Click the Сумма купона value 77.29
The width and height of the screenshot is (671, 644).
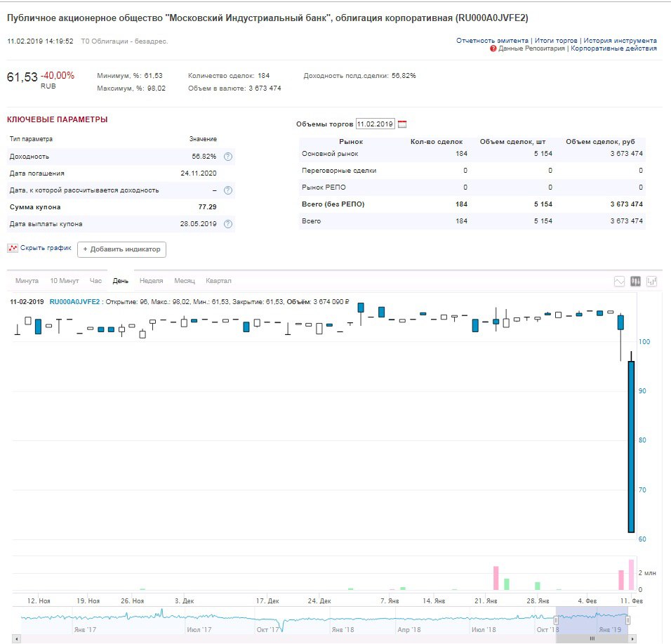pos(208,207)
